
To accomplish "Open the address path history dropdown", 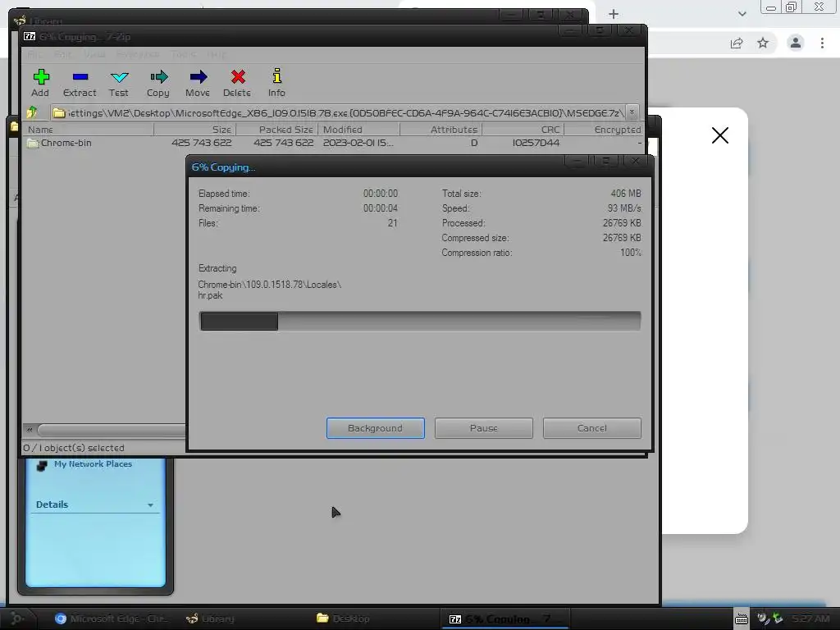I will pyautogui.click(x=632, y=112).
